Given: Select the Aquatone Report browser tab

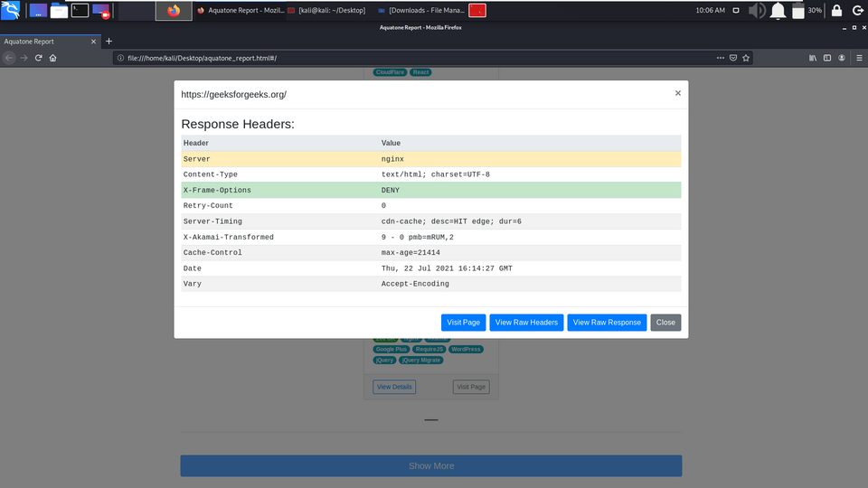Looking at the screenshot, I should click(x=44, y=42).
